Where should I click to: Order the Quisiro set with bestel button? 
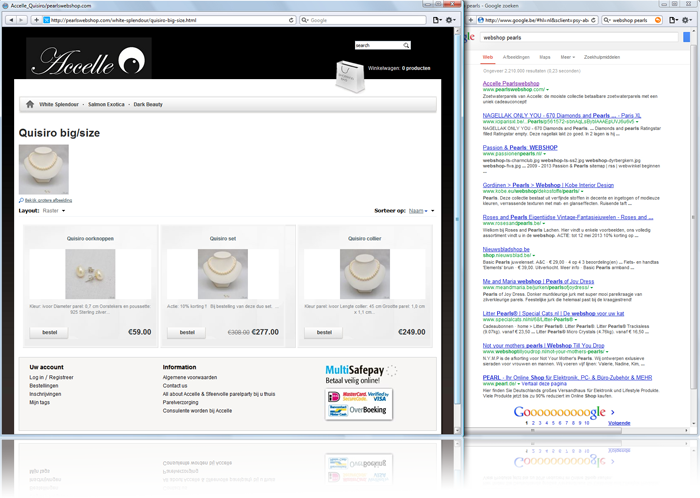click(187, 332)
